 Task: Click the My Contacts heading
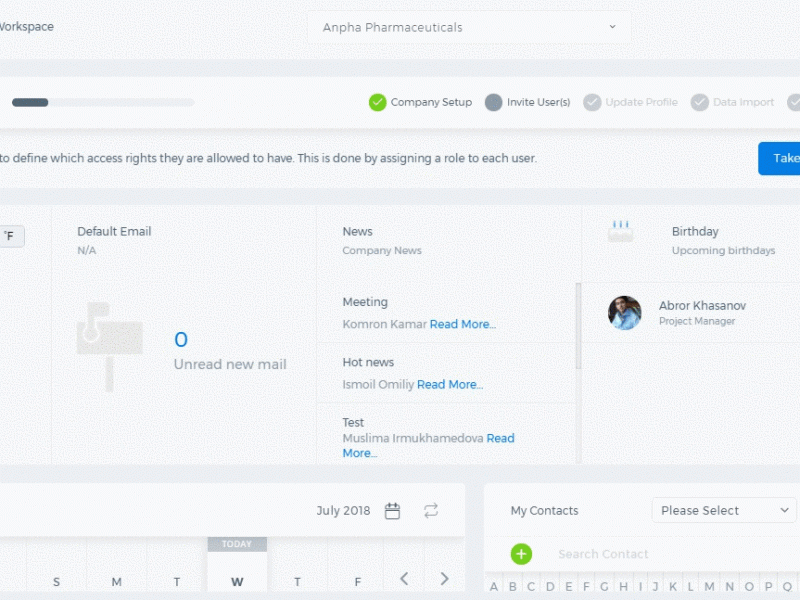pos(544,511)
